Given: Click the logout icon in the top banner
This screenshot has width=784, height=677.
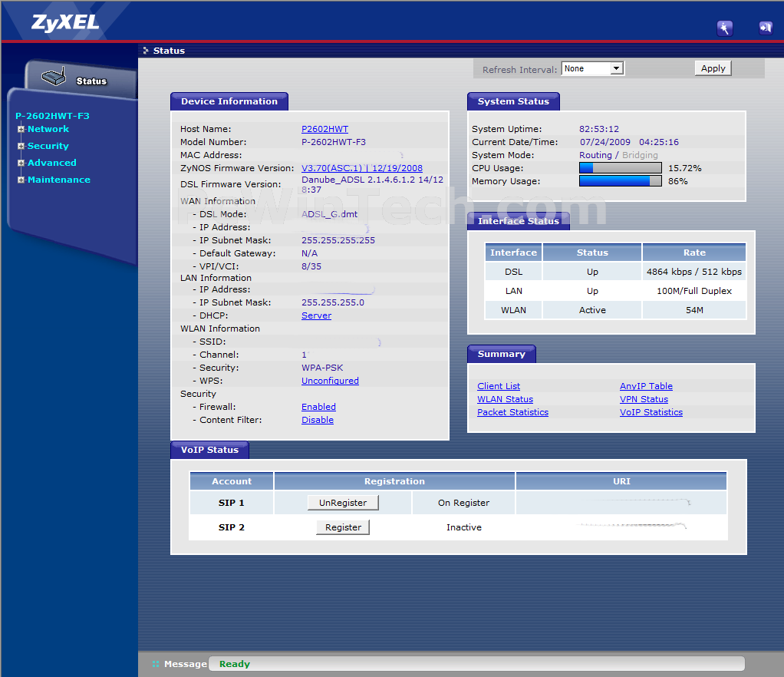Looking at the screenshot, I should pyautogui.click(x=766, y=28).
